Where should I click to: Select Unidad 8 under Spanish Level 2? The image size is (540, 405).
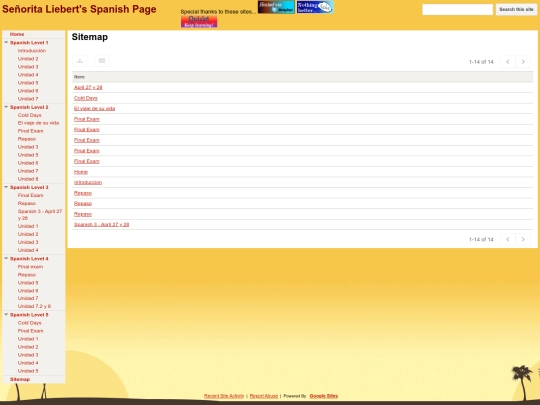tap(28, 179)
